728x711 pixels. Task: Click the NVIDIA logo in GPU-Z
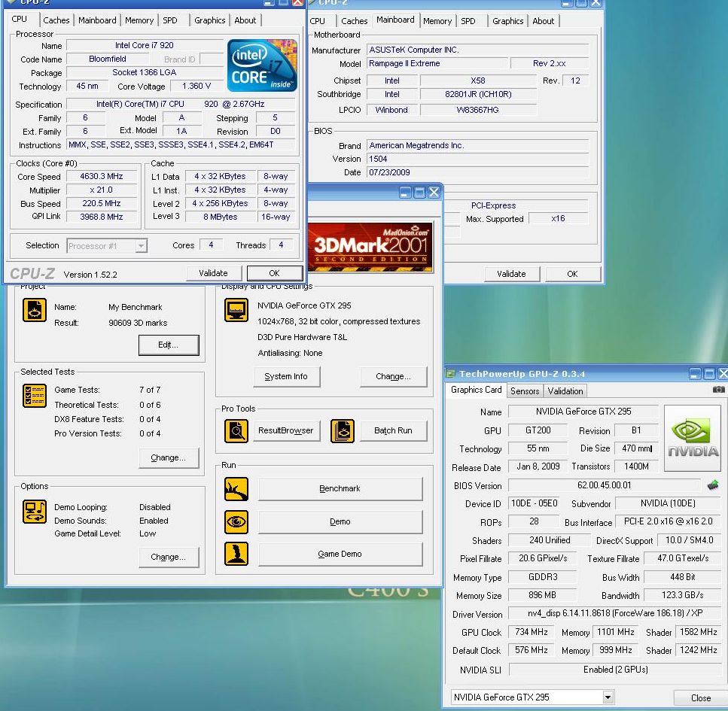click(693, 438)
